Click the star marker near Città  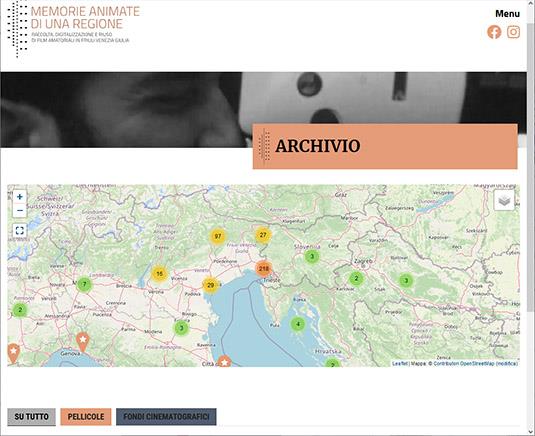[224, 361]
